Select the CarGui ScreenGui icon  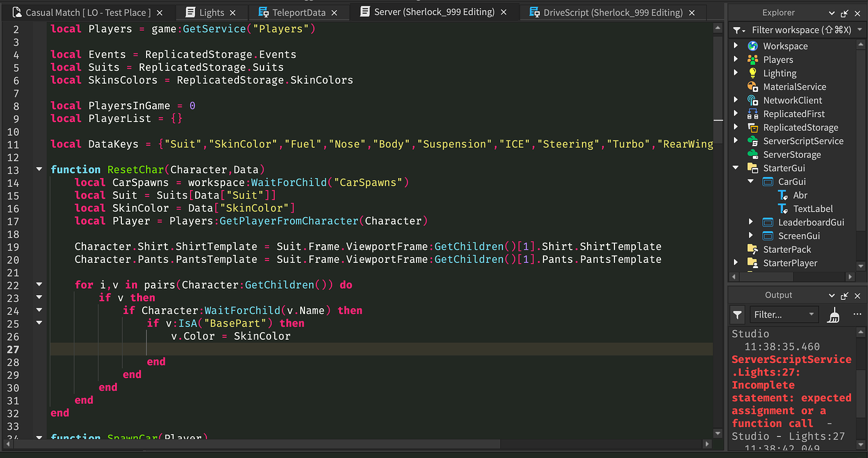pyautogui.click(x=767, y=181)
